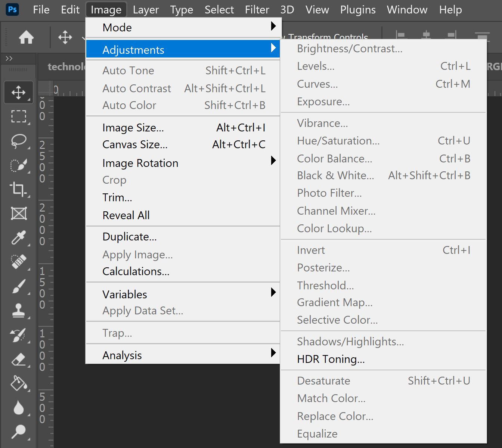
Task: Select the Clone Stamp tool
Action: pos(18,311)
